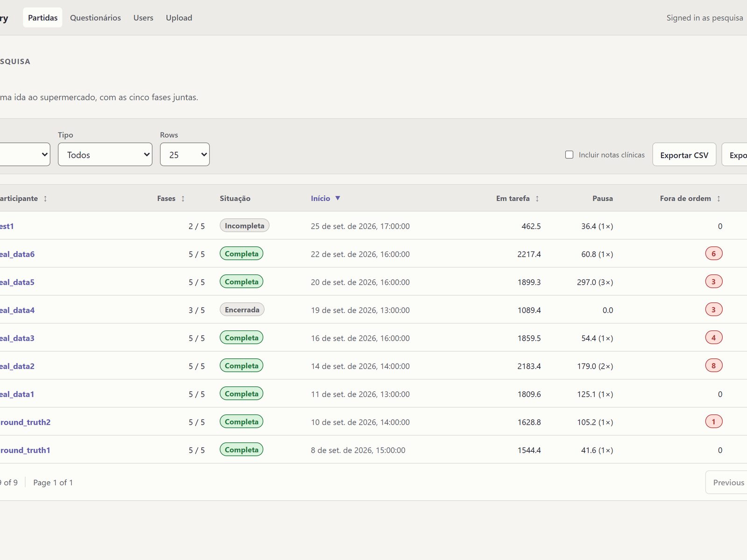Open participant test1 link

coord(7,226)
